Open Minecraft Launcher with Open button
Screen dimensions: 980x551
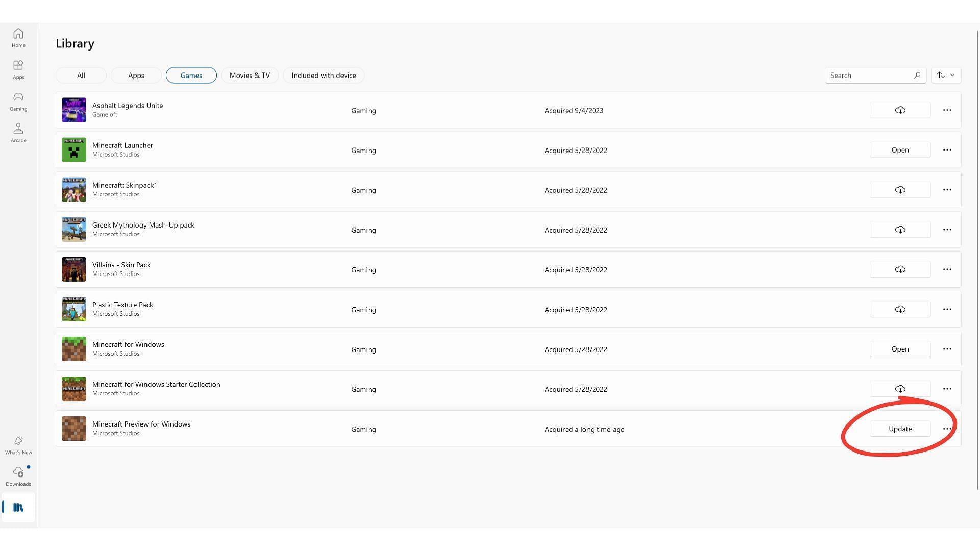click(900, 149)
